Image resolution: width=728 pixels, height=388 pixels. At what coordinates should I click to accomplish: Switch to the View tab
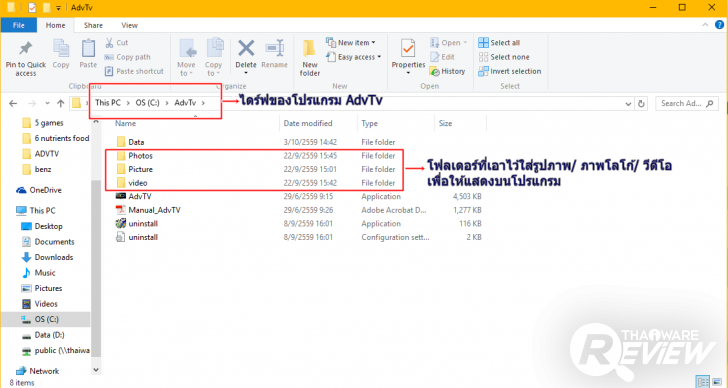pos(130,25)
